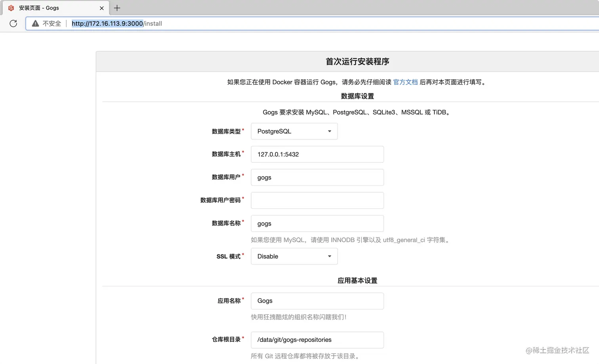
Task: Click the not-secure warning triangle icon
Action: pos(35,23)
